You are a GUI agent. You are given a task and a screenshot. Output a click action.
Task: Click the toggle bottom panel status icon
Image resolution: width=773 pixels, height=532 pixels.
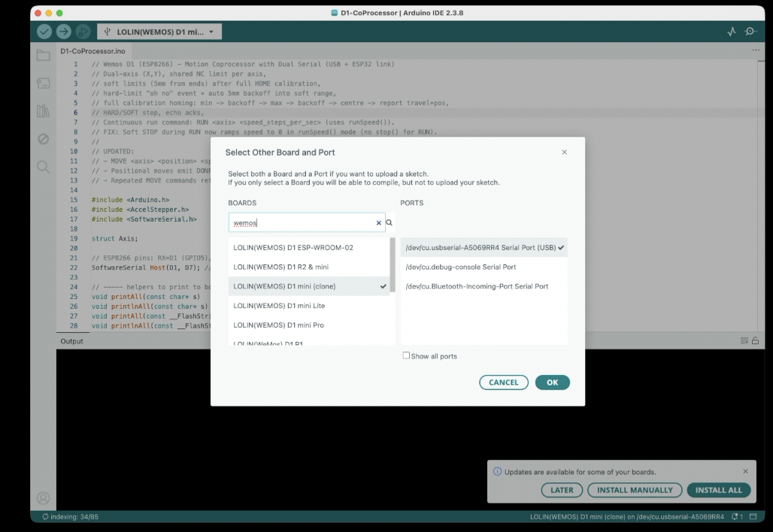pyautogui.click(x=753, y=517)
